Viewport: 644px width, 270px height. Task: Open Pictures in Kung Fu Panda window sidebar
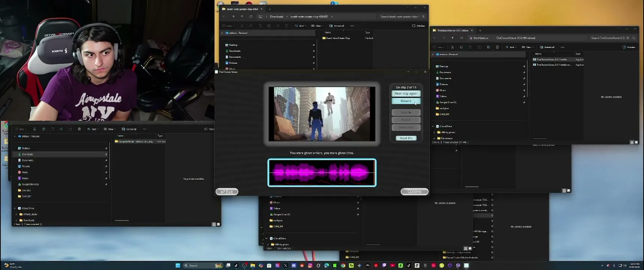(26, 166)
